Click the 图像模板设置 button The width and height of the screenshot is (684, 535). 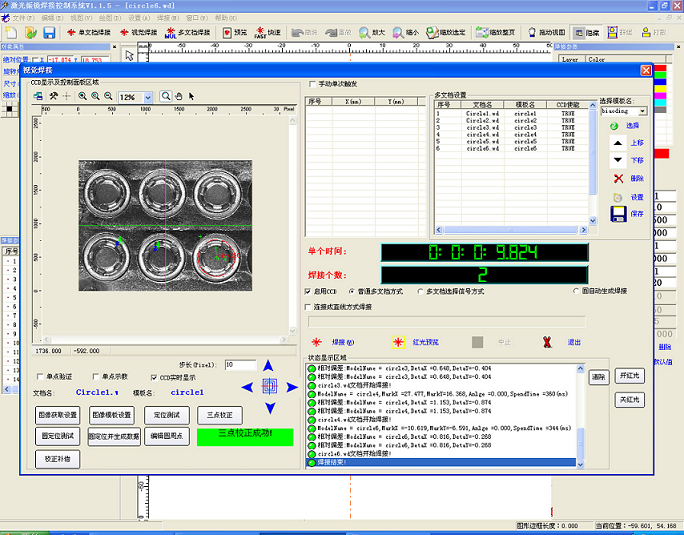[x=112, y=415]
